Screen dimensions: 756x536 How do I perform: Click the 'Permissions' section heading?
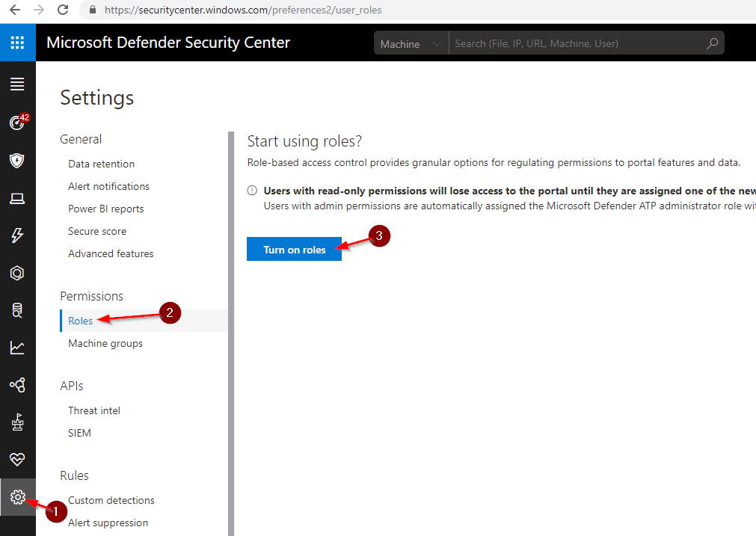click(x=92, y=296)
